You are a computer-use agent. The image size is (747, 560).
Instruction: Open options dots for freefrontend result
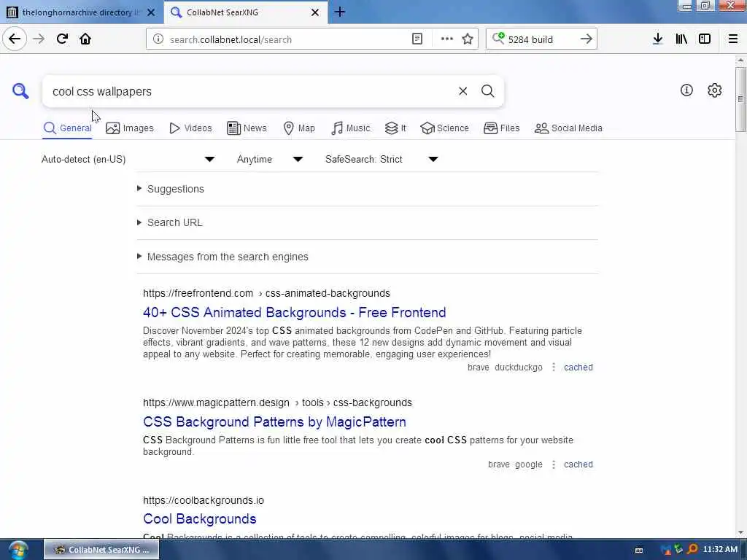[x=553, y=367]
